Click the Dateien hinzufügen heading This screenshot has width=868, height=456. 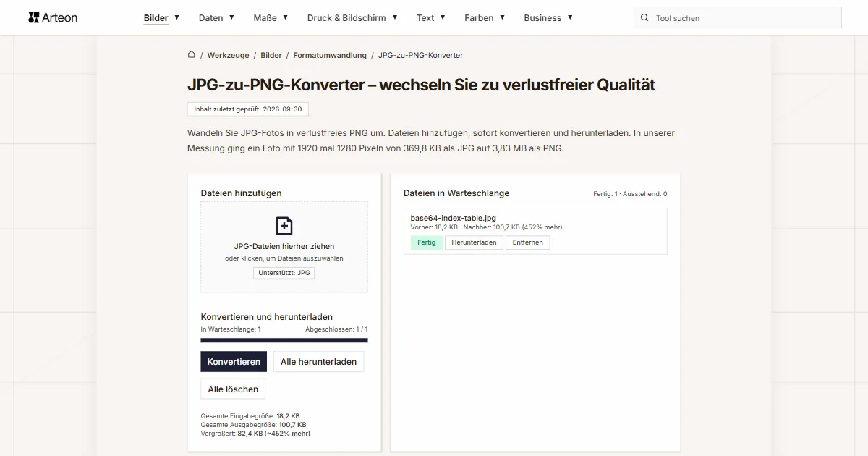pyautogui.click(x=241, y=193)
